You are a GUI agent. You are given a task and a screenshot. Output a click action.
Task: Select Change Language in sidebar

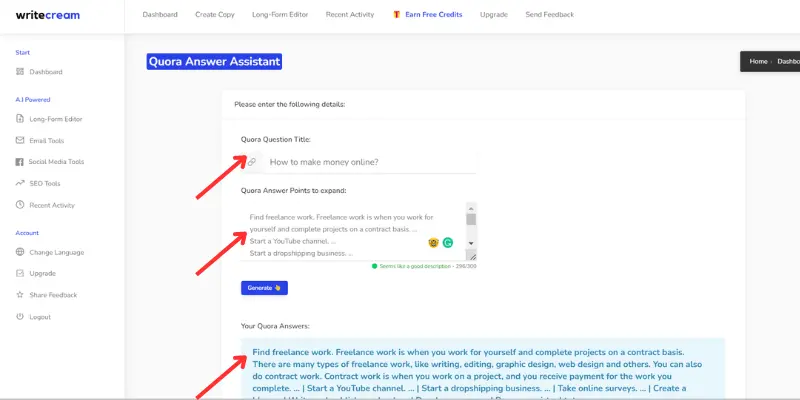pyautogui.click(x=57, y=253)
